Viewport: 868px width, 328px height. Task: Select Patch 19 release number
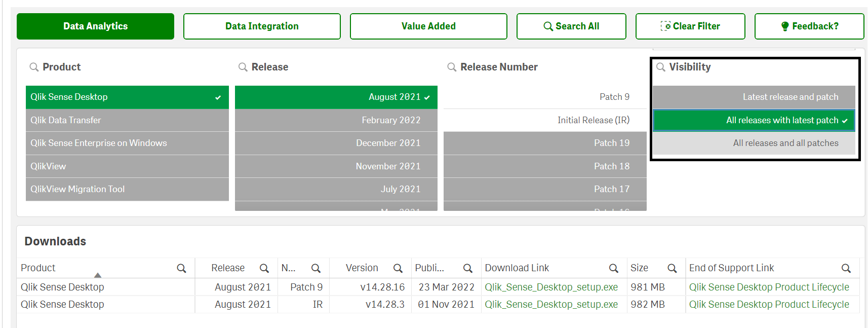(x=545, y=143)
